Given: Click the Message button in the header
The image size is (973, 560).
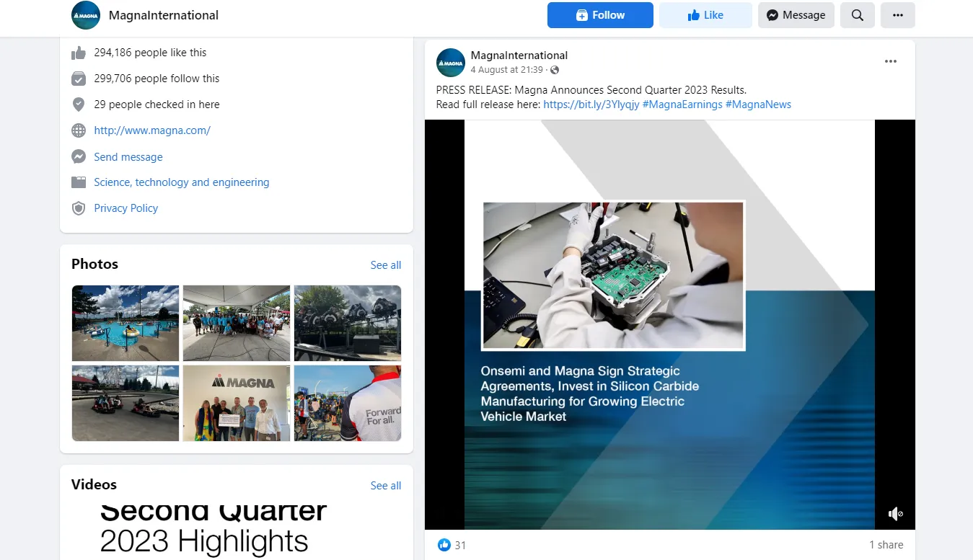Looking at the screenshot, I should click(x=796, y=15).
